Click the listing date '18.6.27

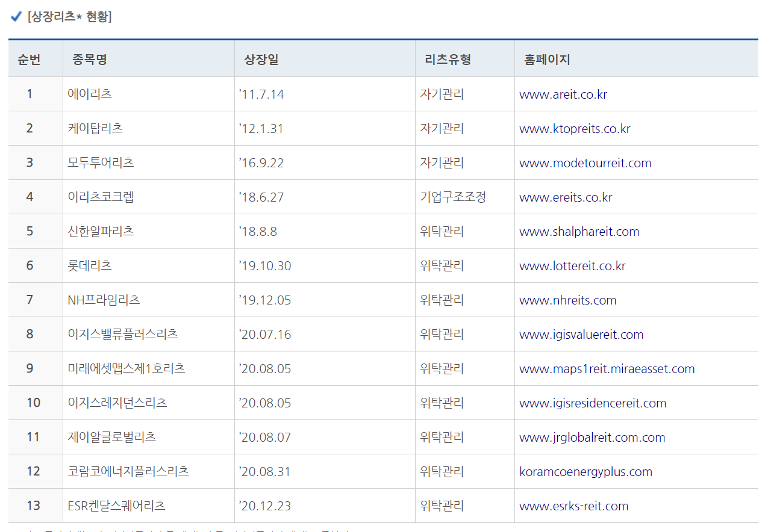[x=261, y=197]
